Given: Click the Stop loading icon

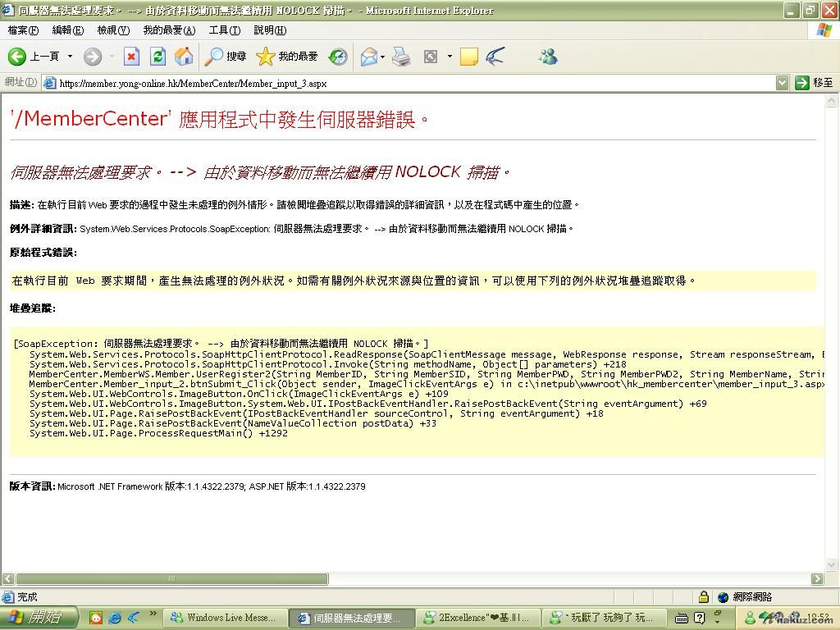Looking at the screenshot, I should (131, 57).
